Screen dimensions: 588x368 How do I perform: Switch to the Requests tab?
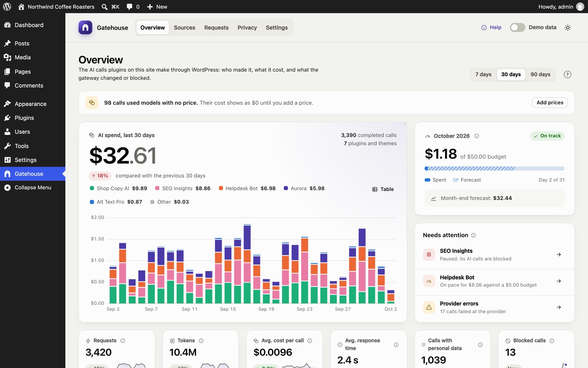pos(216,27)
